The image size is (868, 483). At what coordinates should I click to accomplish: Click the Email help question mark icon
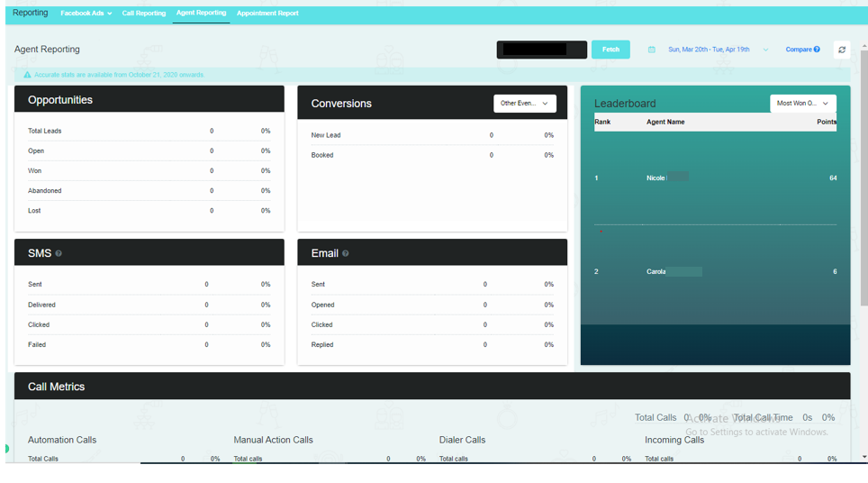pos(346,253)
